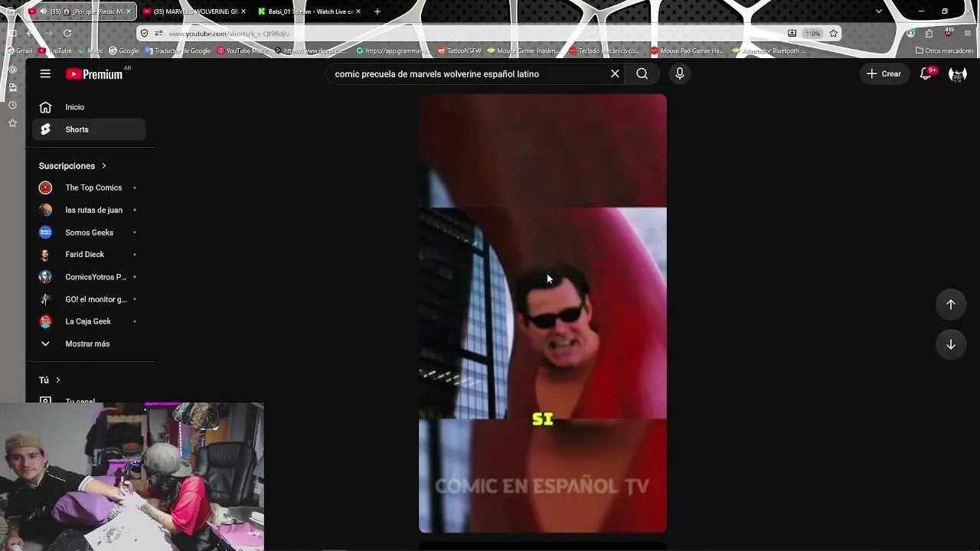The height and width of the screenshot is (551, 980).
Task: Go to Inicio in the sidebar
Action: [89, 107]
